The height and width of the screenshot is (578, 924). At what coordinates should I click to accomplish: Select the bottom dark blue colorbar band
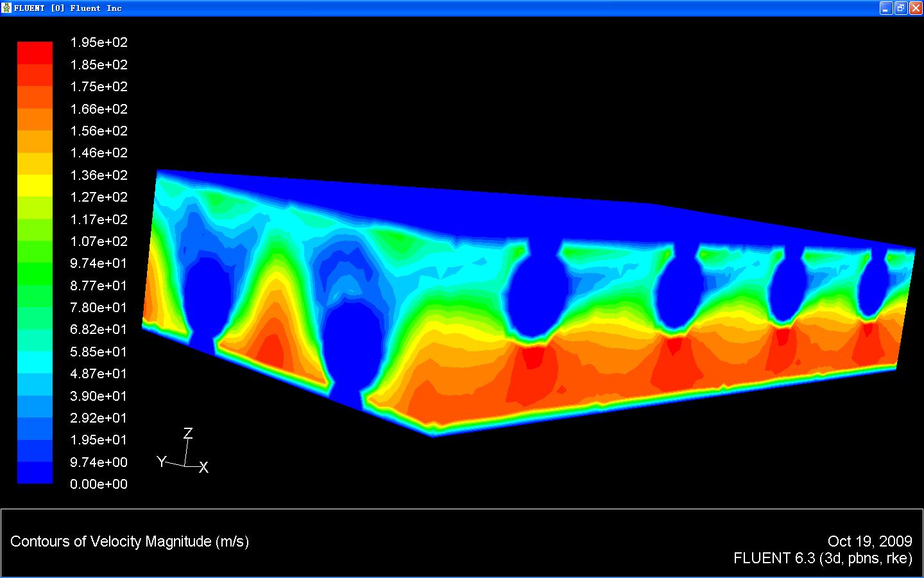pyautogui.click(x=35, y=473)
